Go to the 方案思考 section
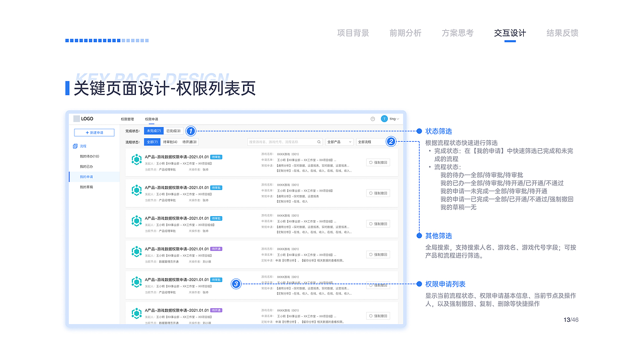644x362 pixels. click(458, 33)
